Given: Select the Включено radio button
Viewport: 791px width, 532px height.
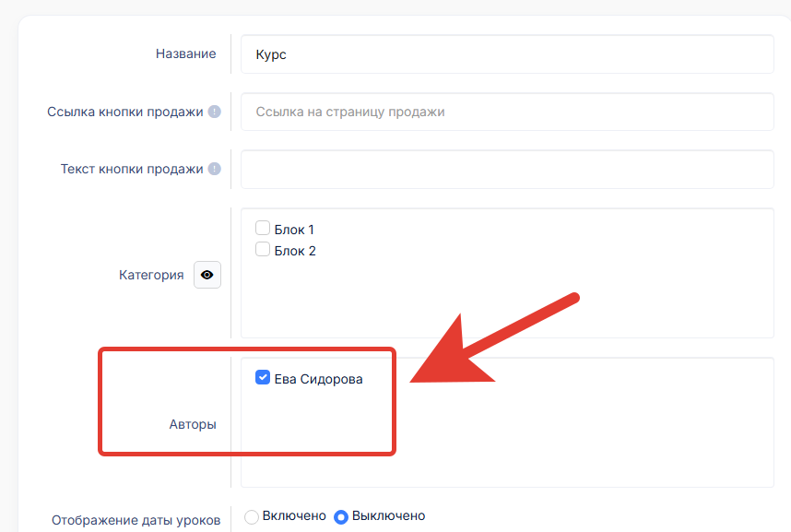Looking at the screenshot, I should pos(252,516).
